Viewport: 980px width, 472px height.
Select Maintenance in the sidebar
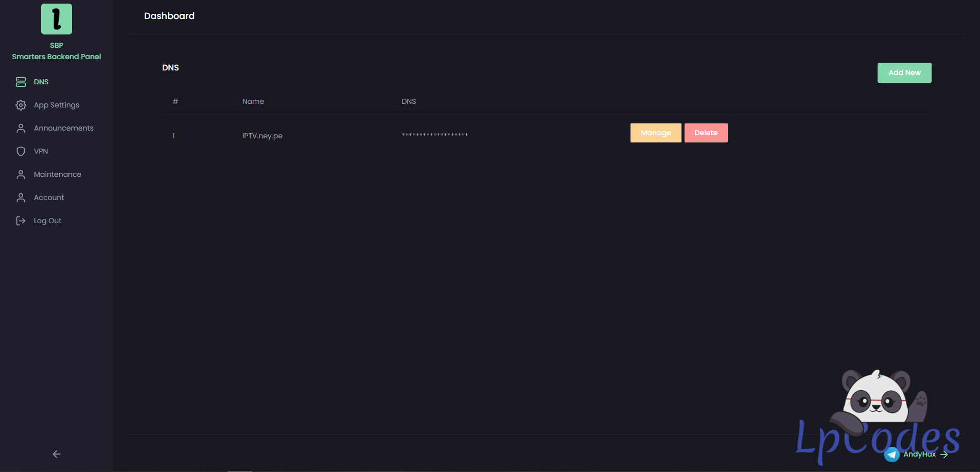click(58, 174)
